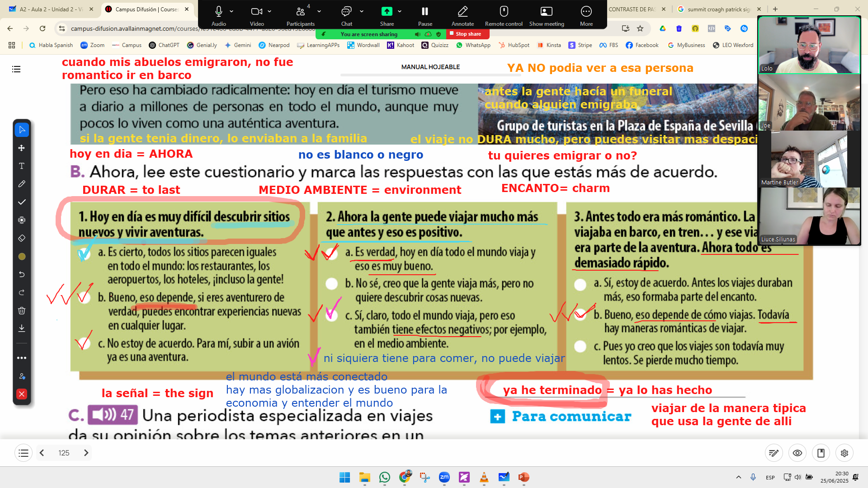Switch to summit croagh patrick Google tab

719,9
